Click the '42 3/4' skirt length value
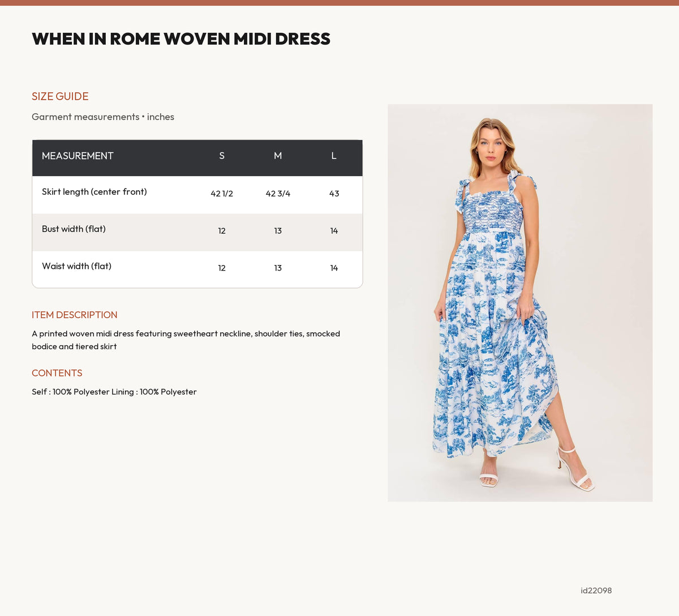This screenshot has height=616, width=679. pos(278,194)
